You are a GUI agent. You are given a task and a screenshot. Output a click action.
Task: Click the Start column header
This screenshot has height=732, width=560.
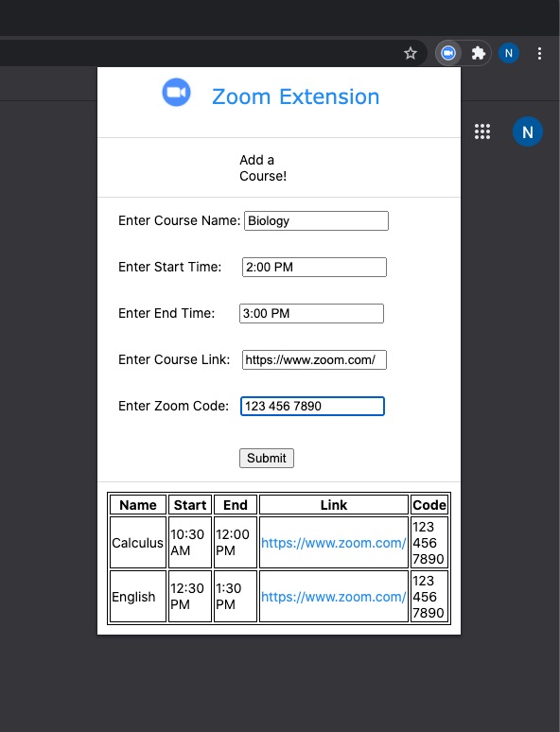click(x=189, y=505)
